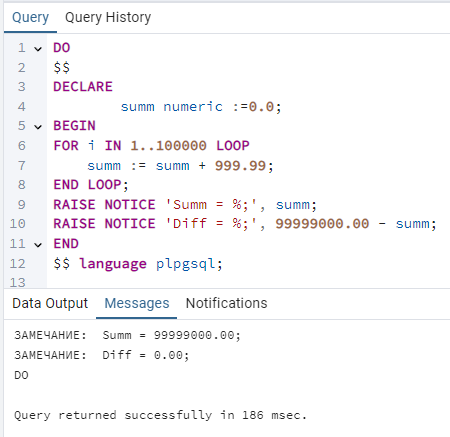The height and width of the screenshot is (437, 450).
Task: Click the DECLARE keyword on line 3
Action: click(x=83, y=87)
